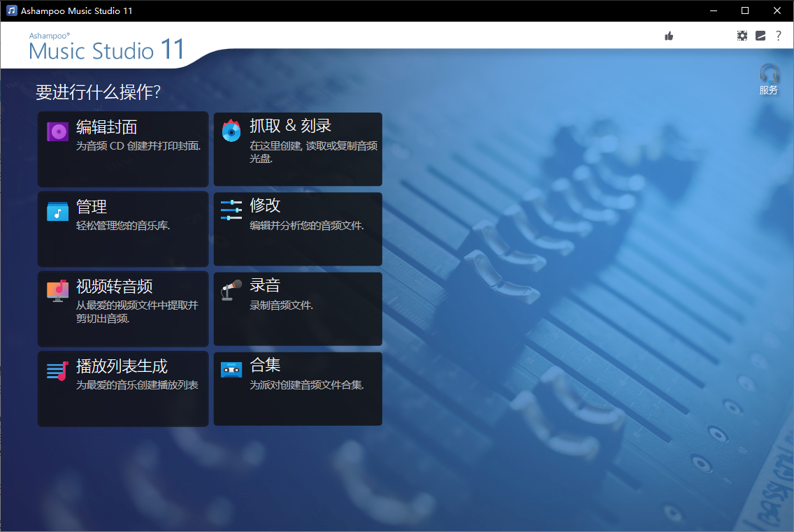Click the flaming disc icon for 抓取 & 刻录
Screen dimensions: 794x532
click(231, 131)
